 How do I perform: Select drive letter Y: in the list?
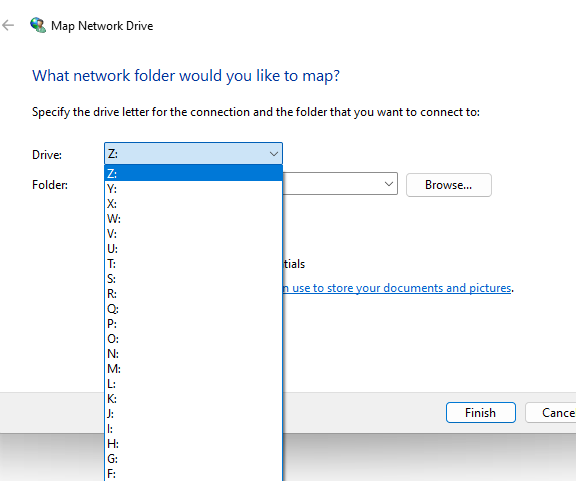tap(194, 189)
